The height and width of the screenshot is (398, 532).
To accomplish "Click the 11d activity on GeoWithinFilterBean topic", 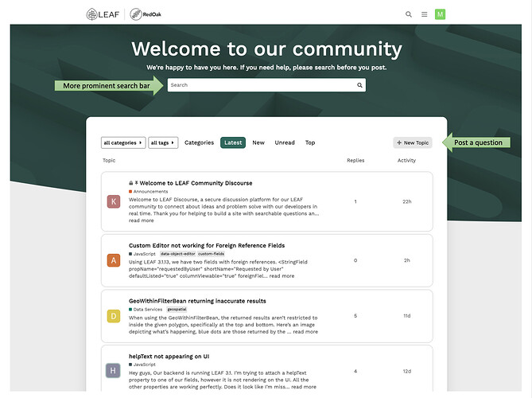I will (x=407, y=316).
